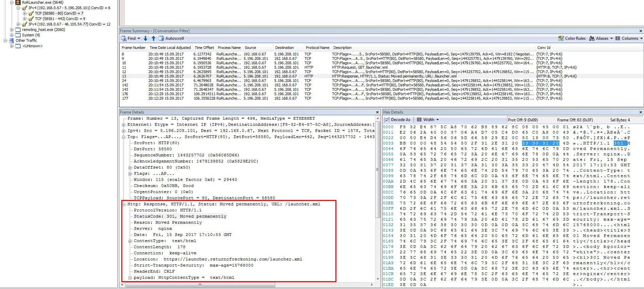Collapse the Other Traffic node
The width and height of the screenshot is (644, 289).
[5, 40]
